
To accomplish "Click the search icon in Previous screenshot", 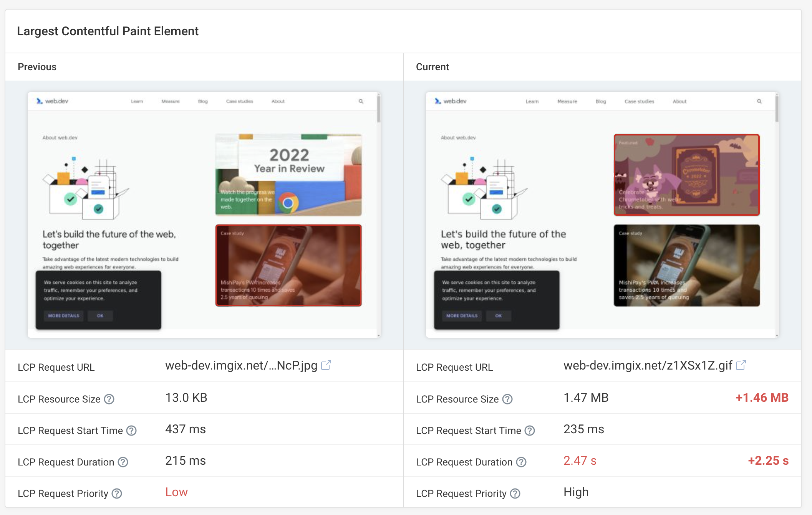I will coord(361,101).
